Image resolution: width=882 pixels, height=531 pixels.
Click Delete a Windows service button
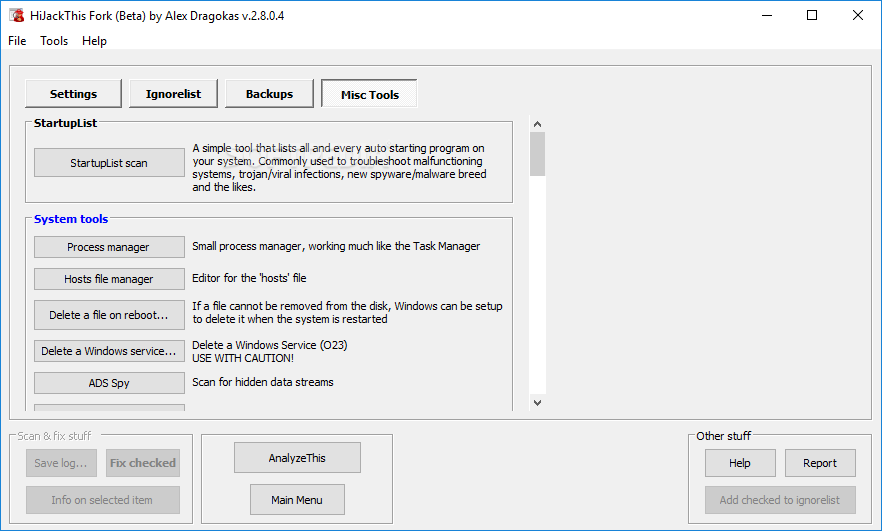click(x=109, y=350)
